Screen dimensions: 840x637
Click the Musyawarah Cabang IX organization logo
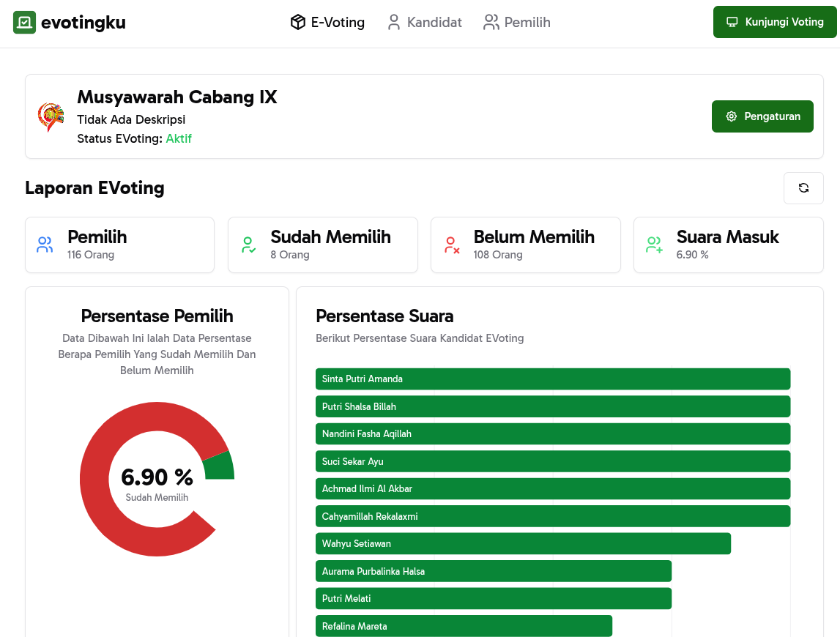click(51, 117)
